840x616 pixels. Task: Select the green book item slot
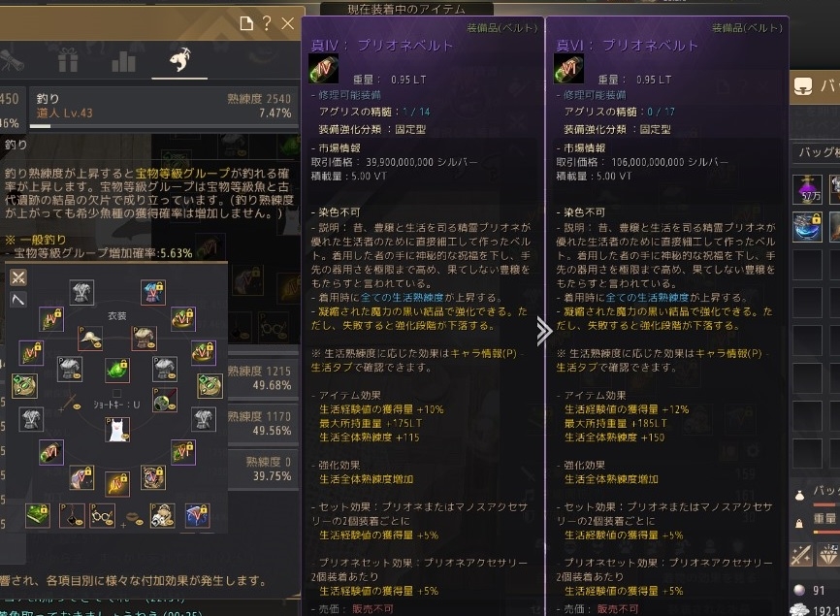click(x=38, y=516)
